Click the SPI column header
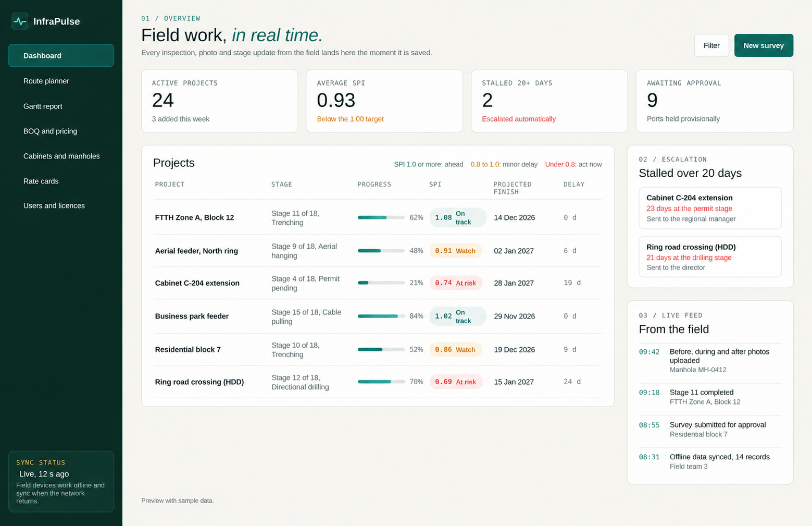Viewport: 812px width, 526px height. coord(435,185)
